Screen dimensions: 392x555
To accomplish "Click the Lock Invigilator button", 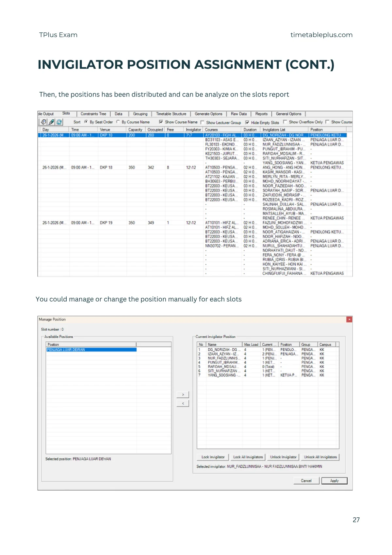I will [213, 457].
